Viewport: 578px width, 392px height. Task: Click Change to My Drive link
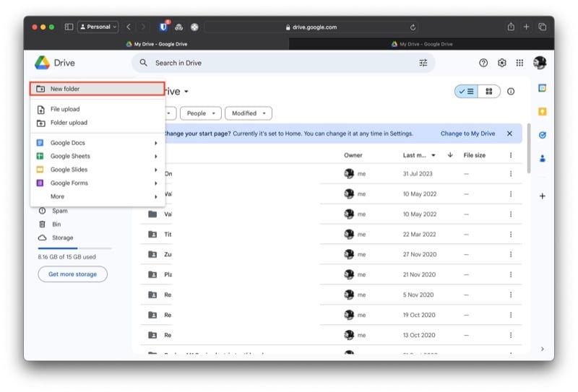coord(467,134)
